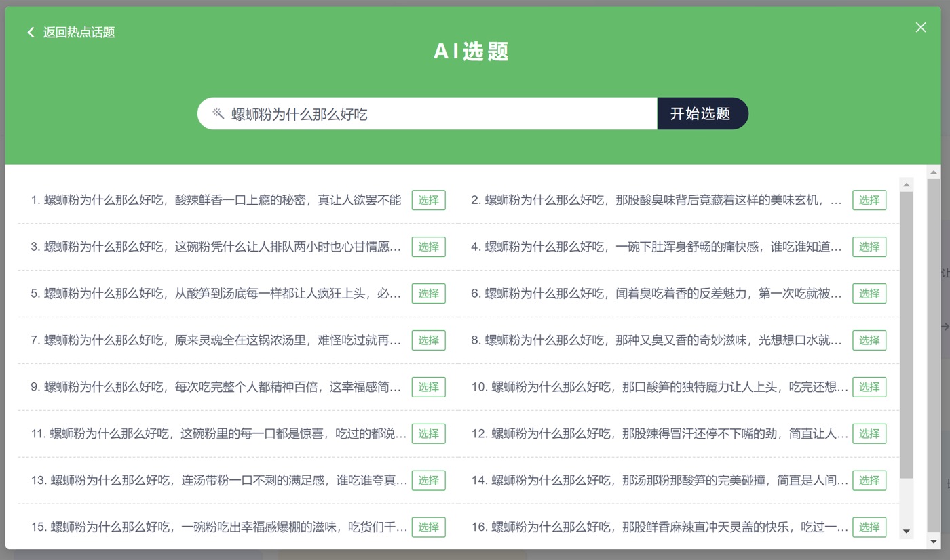Click topic text '酸辣鲜香一口上瘾的秘密'
This screenshot has height=560, width=950.
[x=241, y=200]
